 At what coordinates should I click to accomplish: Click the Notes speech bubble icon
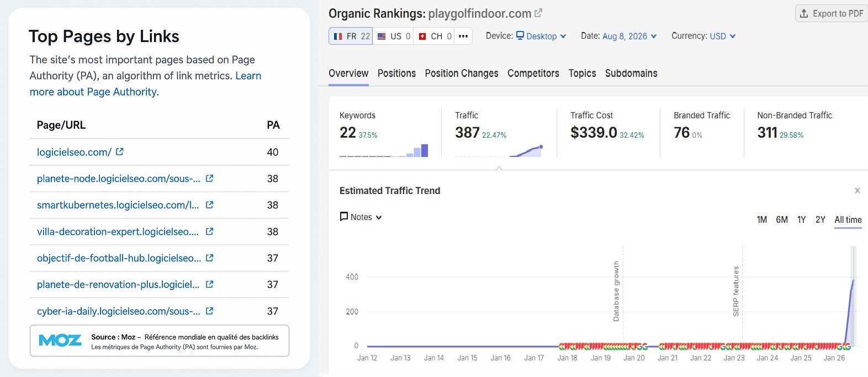coord(344,217)
